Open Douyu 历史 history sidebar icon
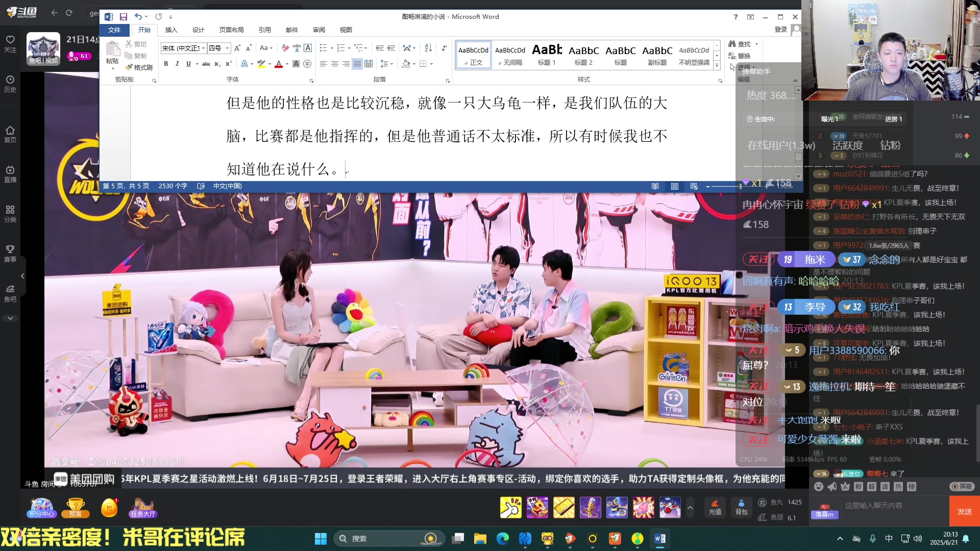Screen dimensions: 980x551 tap(10, 84)
